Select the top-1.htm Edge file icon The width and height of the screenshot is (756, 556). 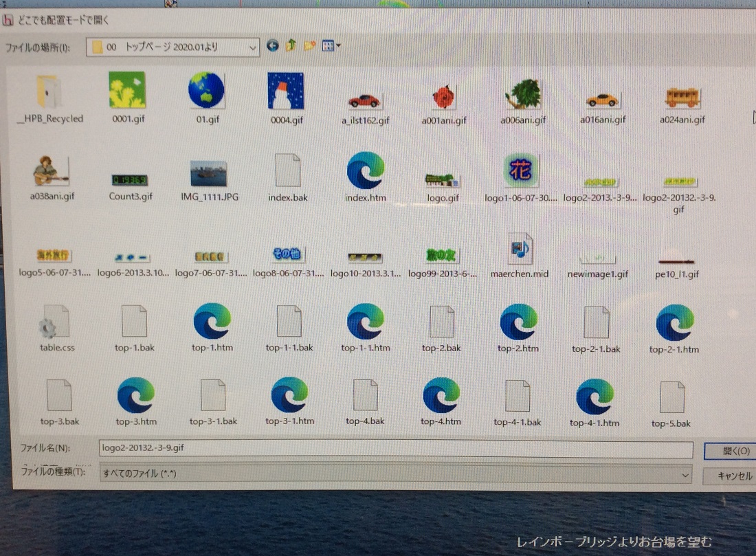(212, 322)
